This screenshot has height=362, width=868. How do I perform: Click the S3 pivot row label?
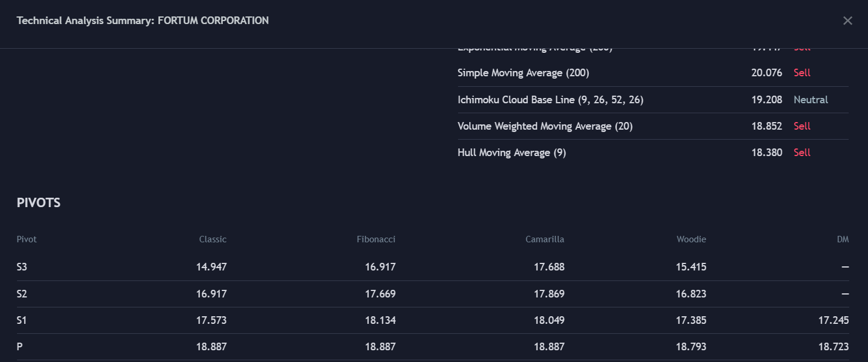(22, 267)
